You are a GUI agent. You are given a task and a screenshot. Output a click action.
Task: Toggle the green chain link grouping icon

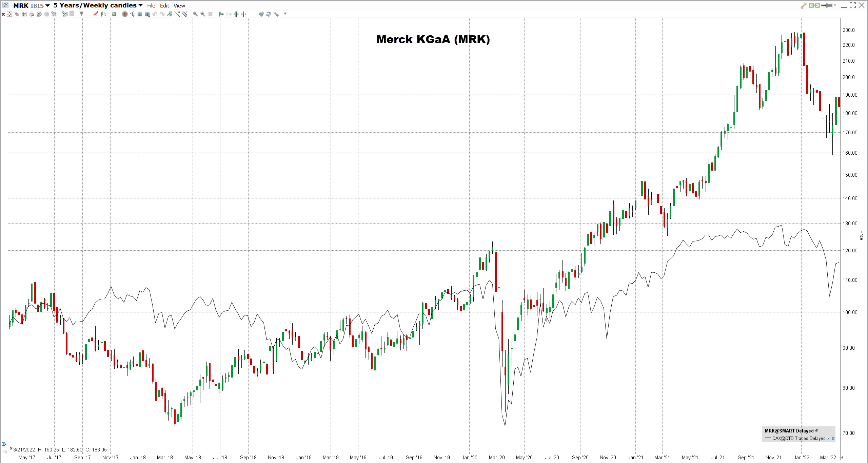coord(814,5)
